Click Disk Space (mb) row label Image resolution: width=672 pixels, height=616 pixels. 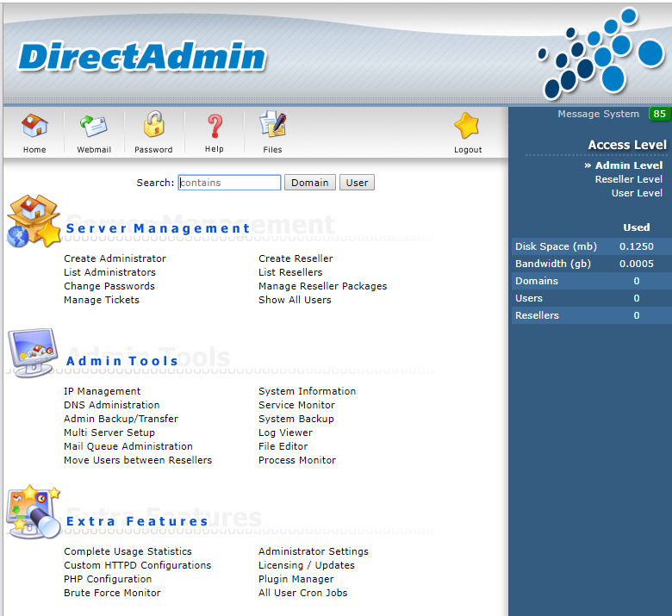click(556, 246)
